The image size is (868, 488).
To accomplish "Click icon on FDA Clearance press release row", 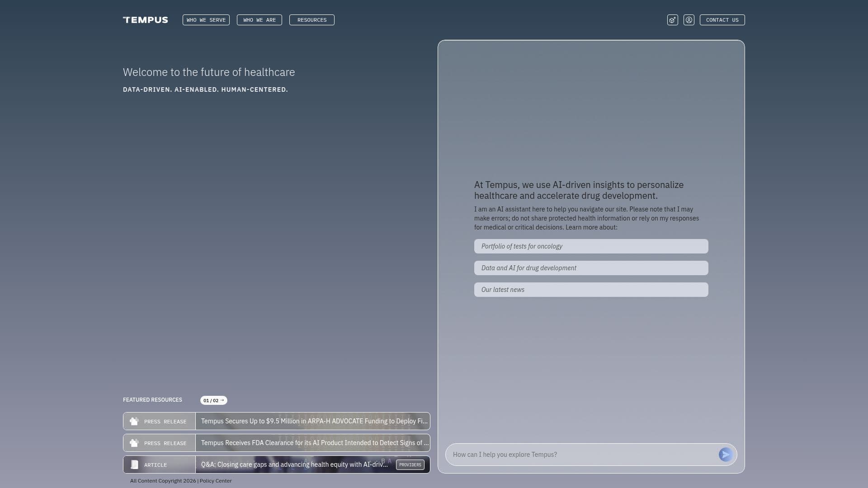I will [134, 443].
